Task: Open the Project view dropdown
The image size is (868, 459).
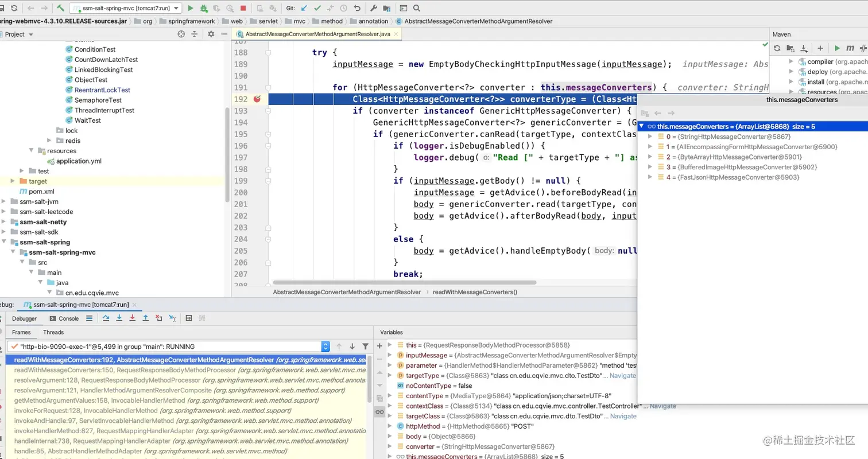Action: click(31, 34)
